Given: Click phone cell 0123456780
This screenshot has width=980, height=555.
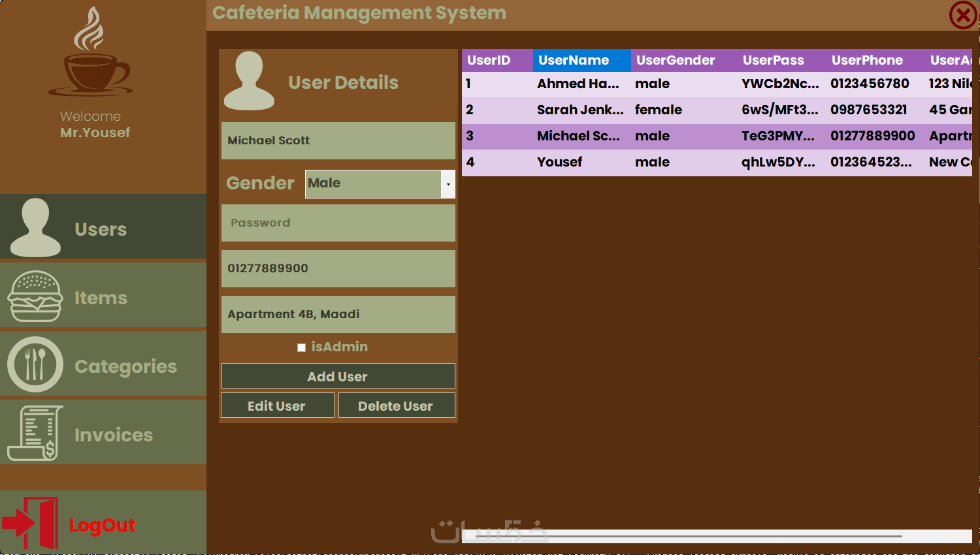Looking at the screenshot, I should click(875, 84).
